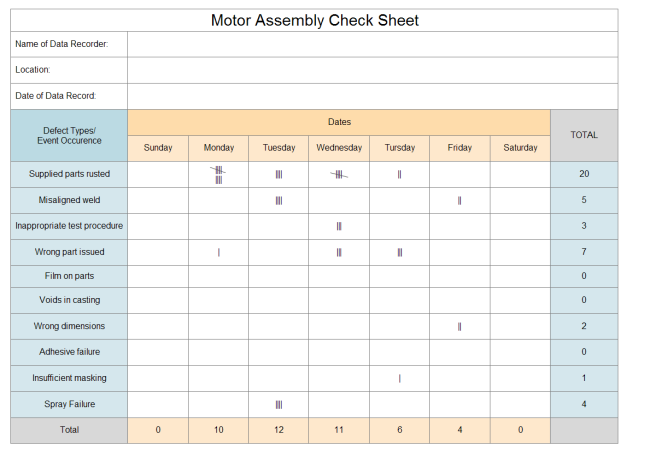Select the Dates header cell
The height and width of the screenshot is (459, 650).
[339, 122]
